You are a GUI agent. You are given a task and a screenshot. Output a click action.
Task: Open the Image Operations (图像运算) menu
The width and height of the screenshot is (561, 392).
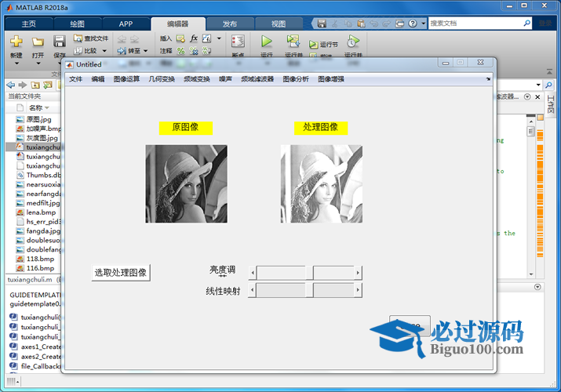[126, 79]
